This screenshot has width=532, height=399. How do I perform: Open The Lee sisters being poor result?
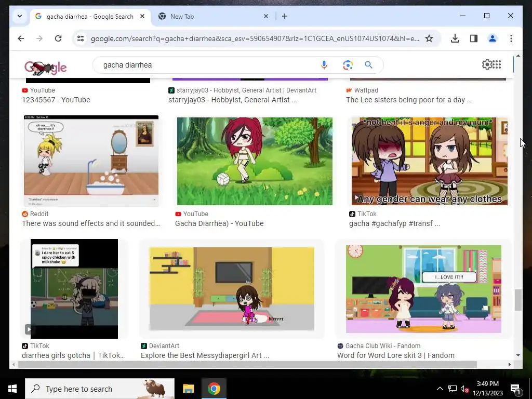point(409,100)
